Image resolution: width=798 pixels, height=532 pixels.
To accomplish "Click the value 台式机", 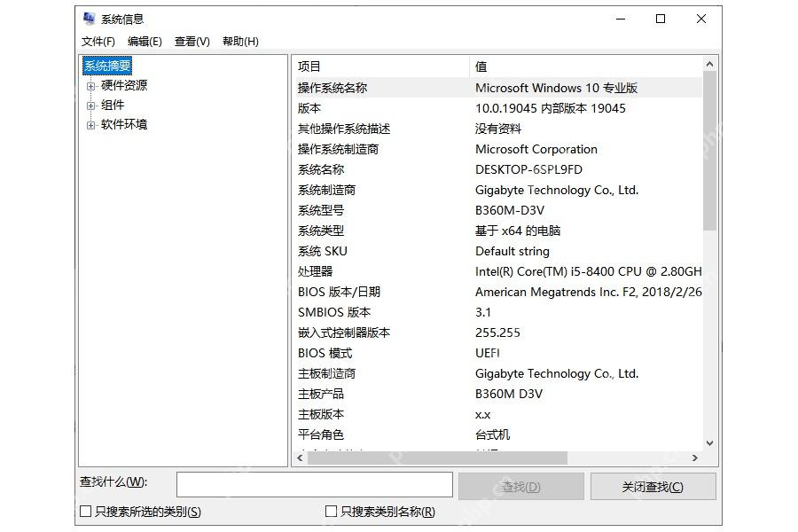I will click(493, 434).
